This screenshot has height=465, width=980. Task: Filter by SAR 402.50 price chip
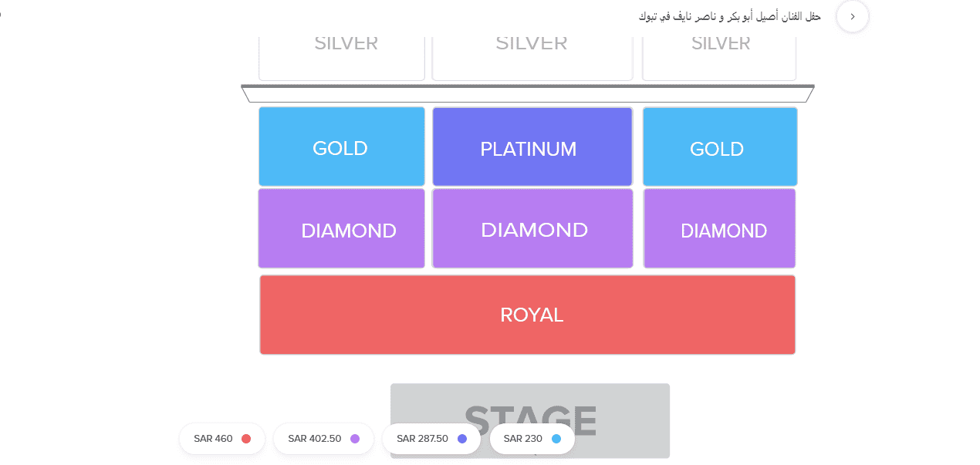(x=324, y=439)
